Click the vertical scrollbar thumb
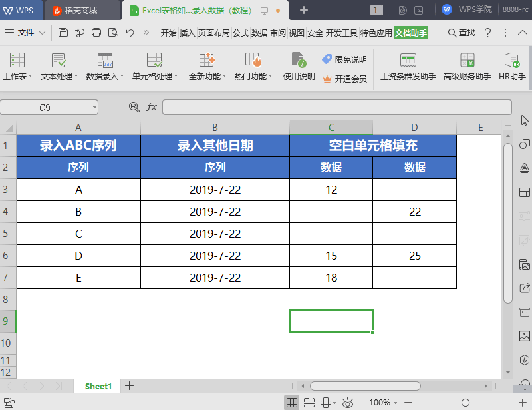532x410 pixels. 508,223
